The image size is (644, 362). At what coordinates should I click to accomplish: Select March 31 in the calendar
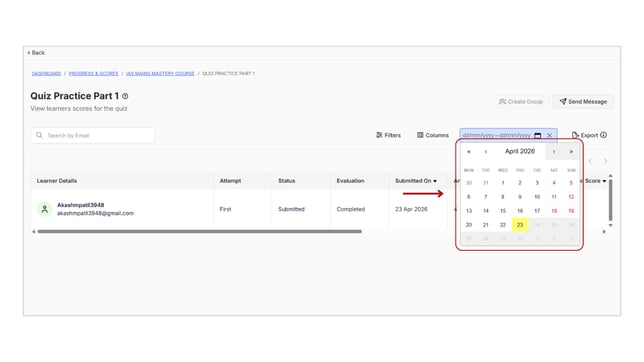coord(486,183)
